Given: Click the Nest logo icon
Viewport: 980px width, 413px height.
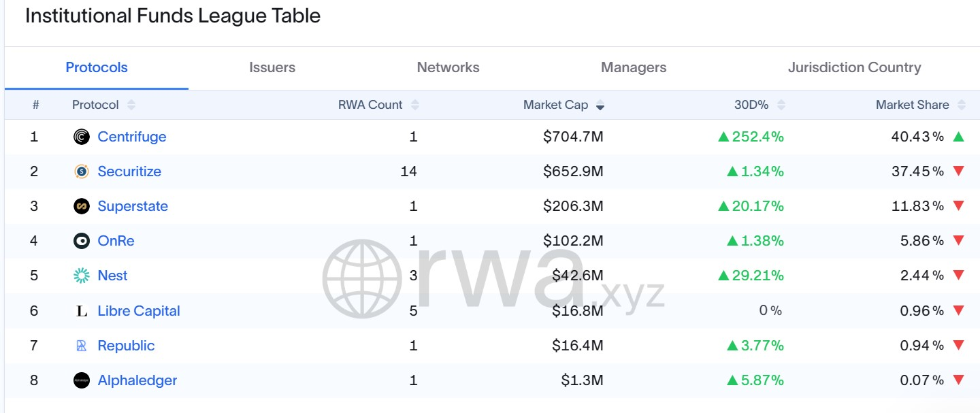Looking at the screenshot, I should pyautogui.click(x=82, y=276).
